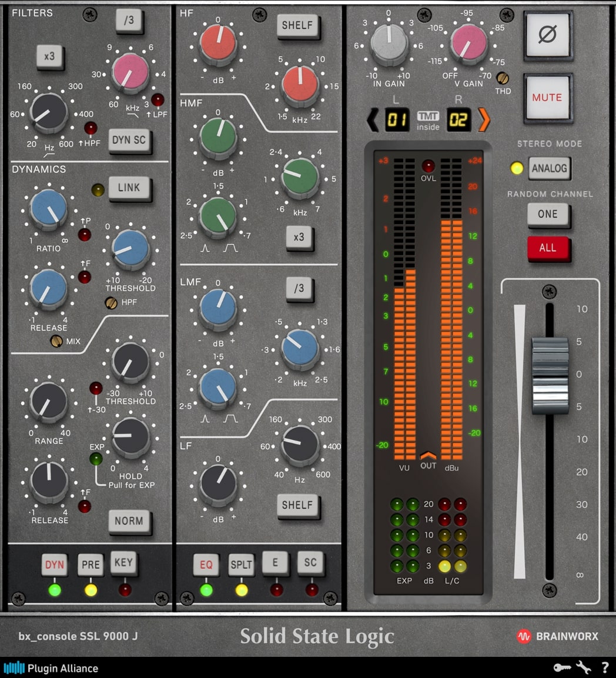
Task: Toggle the LF SHELF button
Action: click(x=297, y=505)
